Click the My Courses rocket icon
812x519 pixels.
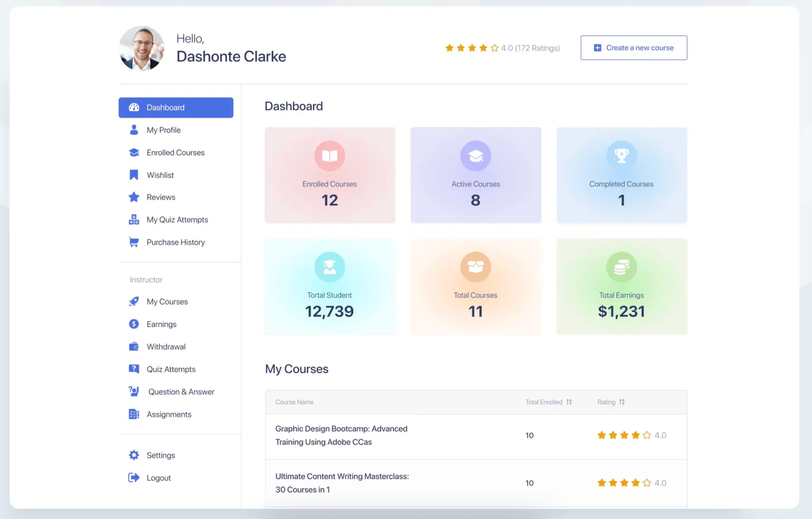tap(134, 301)
